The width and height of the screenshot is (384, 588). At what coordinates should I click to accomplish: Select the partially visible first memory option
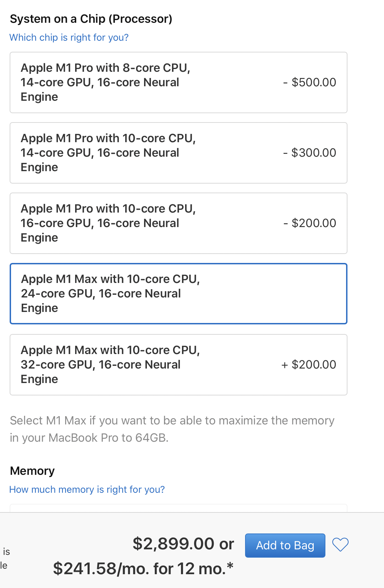coord(178,508)
